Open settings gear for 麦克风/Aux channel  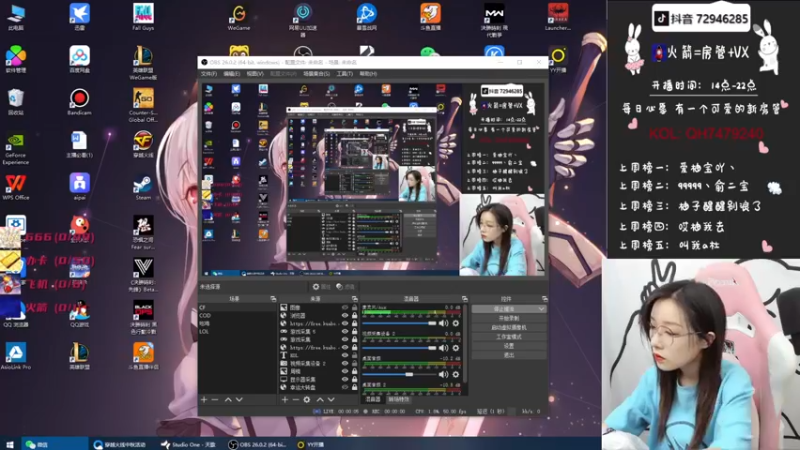456,323
